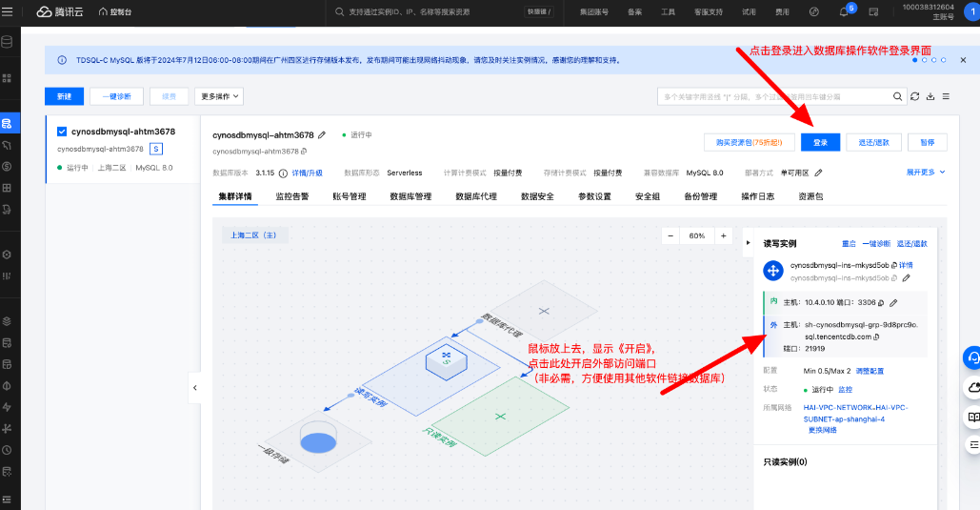The height and width of the screenshot is (510, 980).
Task: Open the 试用 menu
Action: click(x=749, y=11)
